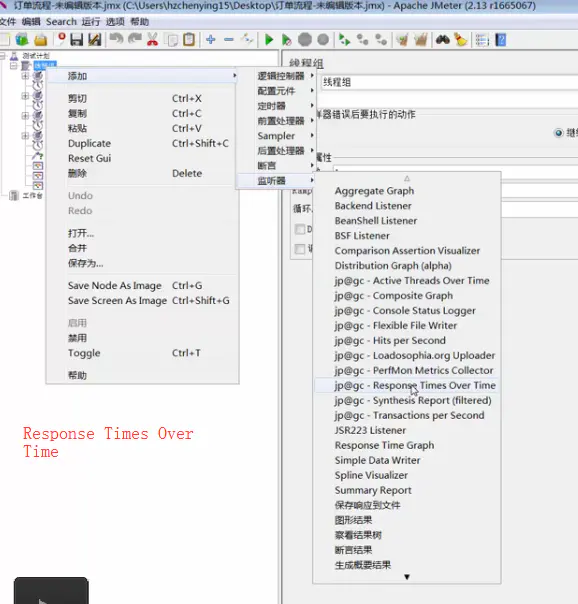
Task: Click the blue Help book icon
Action: (x=500, y=40)
